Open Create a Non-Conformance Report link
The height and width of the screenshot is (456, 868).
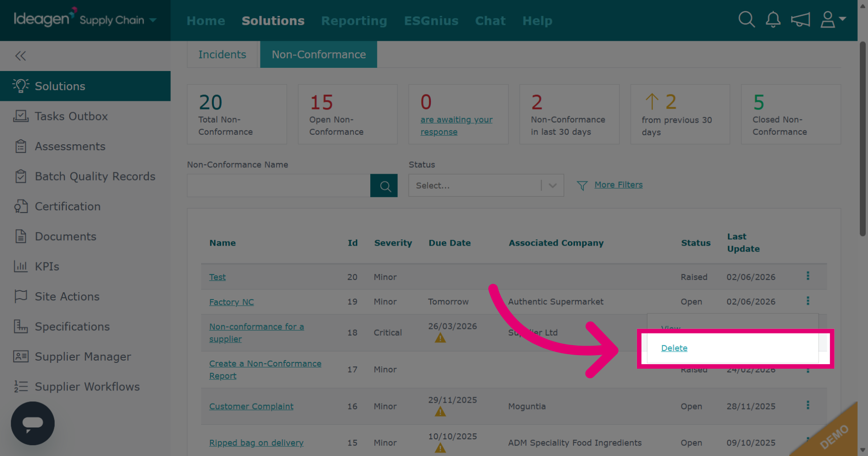[265, 370]
